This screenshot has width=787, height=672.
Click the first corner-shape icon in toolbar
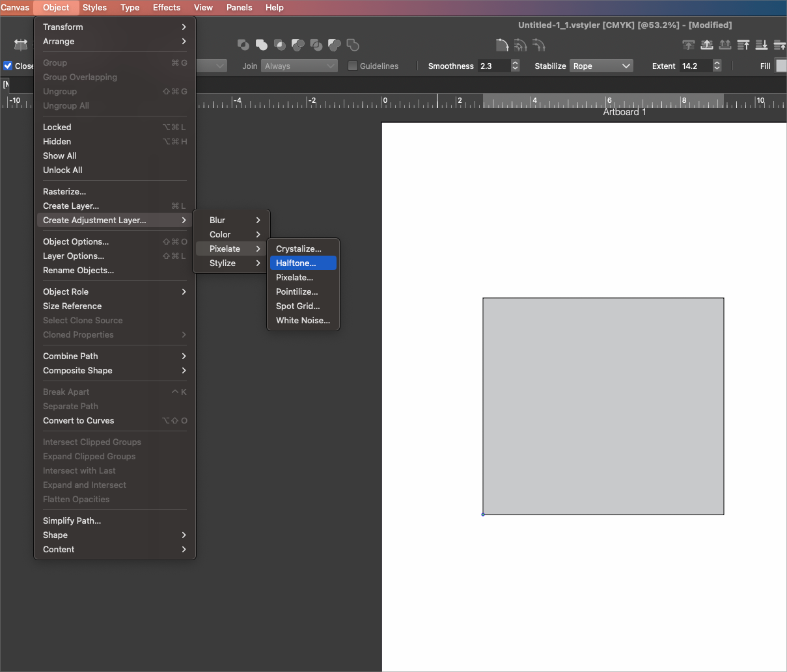tap(502, 45)
